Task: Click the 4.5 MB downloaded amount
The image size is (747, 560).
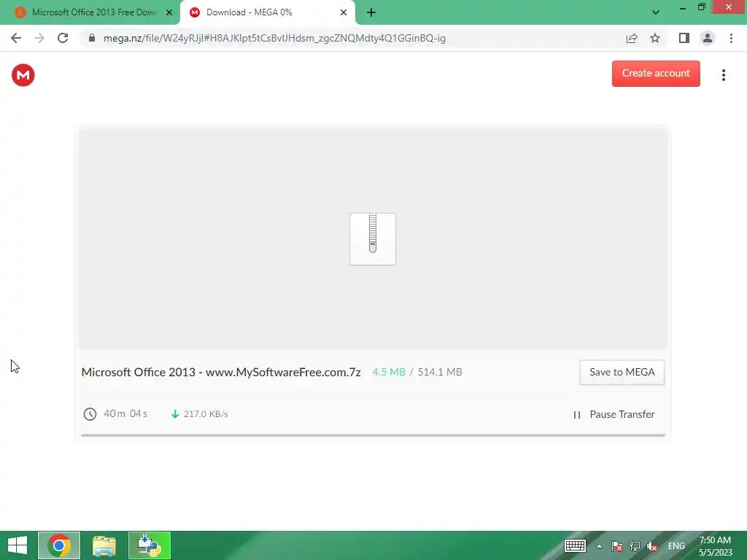Action: pos(389,372)
